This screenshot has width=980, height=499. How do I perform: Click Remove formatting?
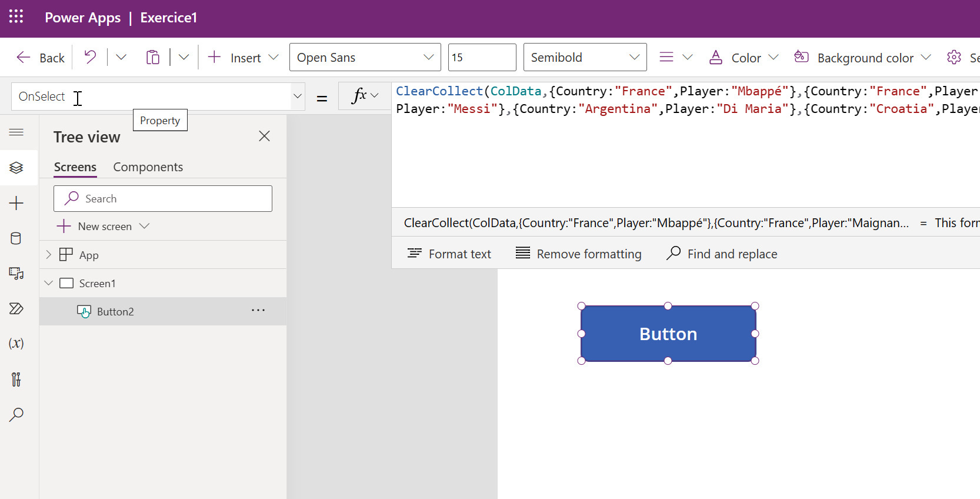pos(579,254)
